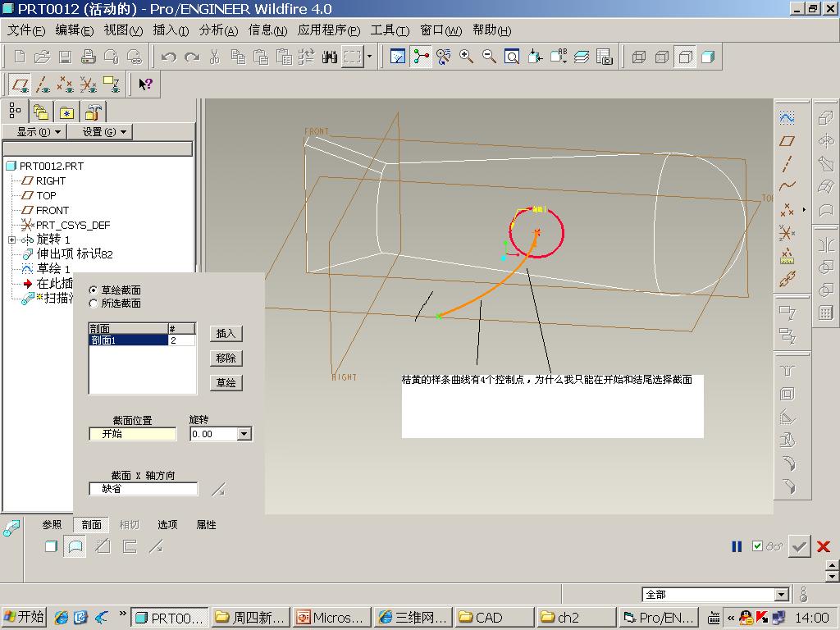Image resolution: width=840 pixels, height=630 pixels.
Task: Toggle datum points display
Action: [66, 84]
